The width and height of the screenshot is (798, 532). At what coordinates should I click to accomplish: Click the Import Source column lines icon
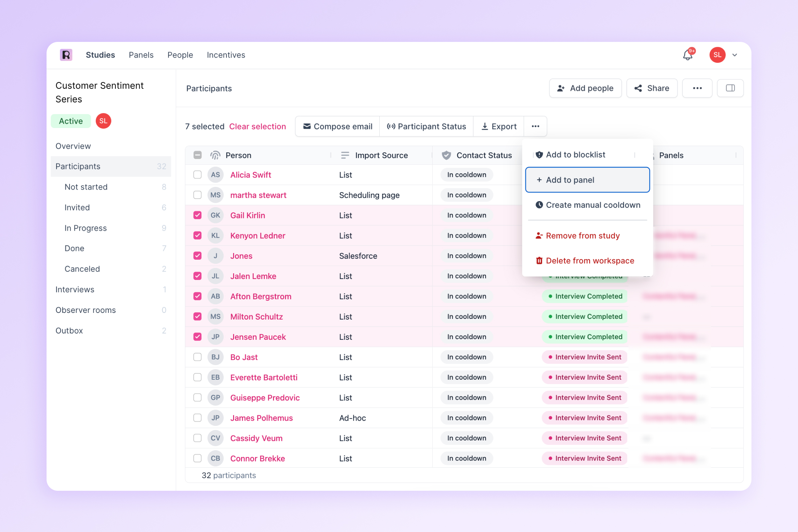345,155
